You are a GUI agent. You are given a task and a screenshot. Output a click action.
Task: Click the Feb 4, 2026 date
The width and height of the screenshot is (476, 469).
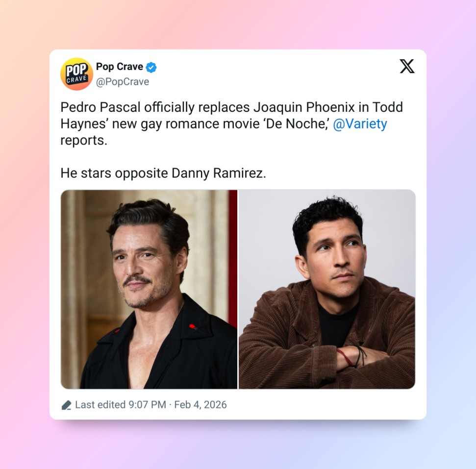pos(200,405)
